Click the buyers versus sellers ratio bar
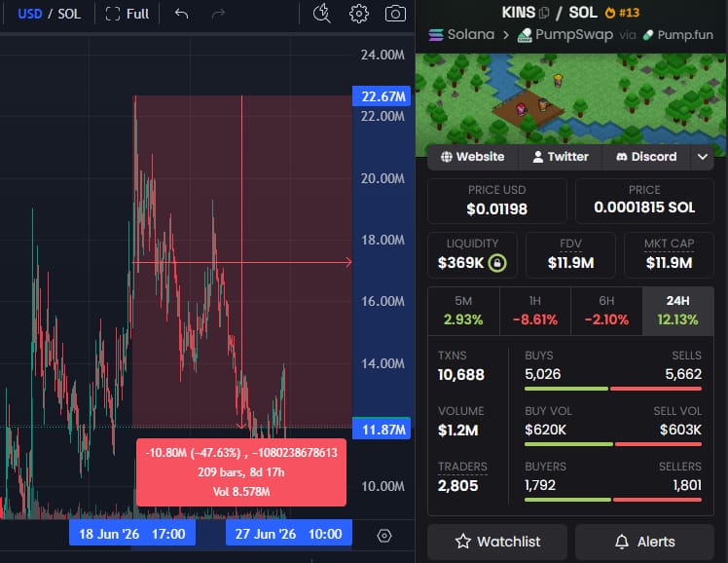This screenshot has width=728, height=563. [x=613, y=500]
